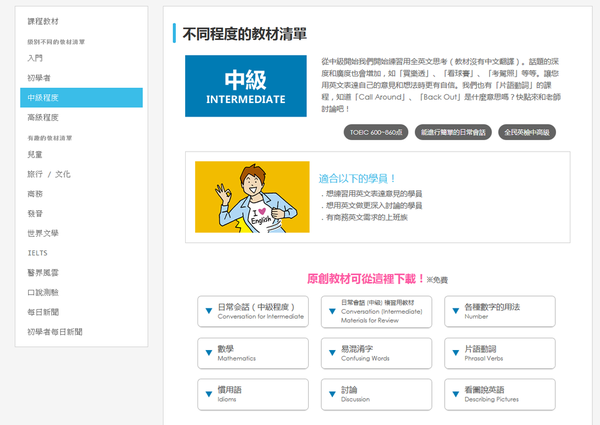Click arrow icon beside 片語動詞 Phrasal Verbs

click(x=455, y=353)
